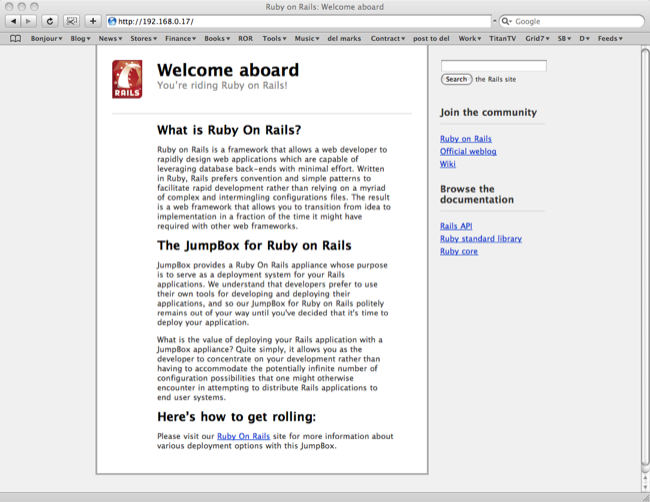Reload the page with the refresh button
The height and width of the screenshot is (502, 650).
coord(50,21)
